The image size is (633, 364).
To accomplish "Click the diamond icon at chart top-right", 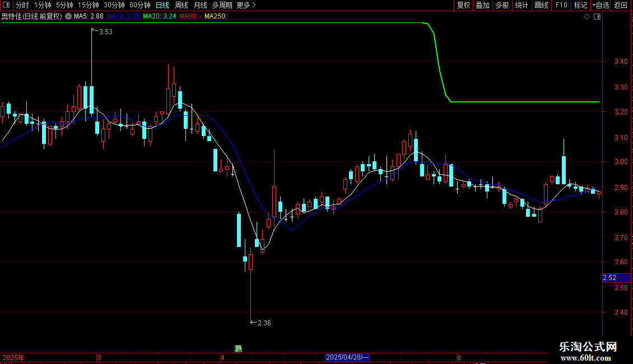I will 587,17.
